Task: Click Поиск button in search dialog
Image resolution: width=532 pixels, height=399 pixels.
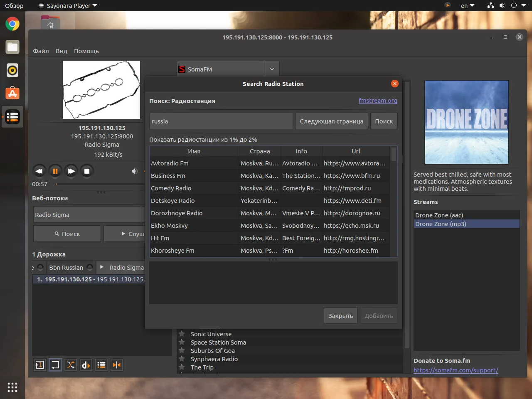Action: (384, 121)
